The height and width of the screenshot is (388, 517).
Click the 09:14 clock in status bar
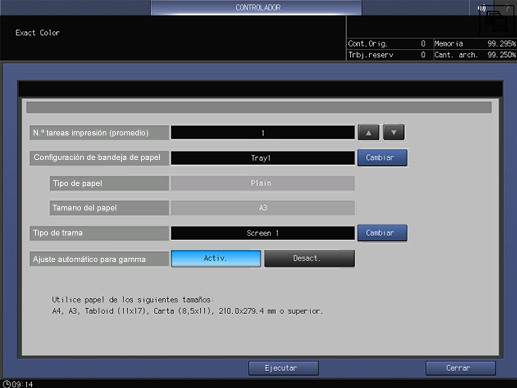(18, 384)
